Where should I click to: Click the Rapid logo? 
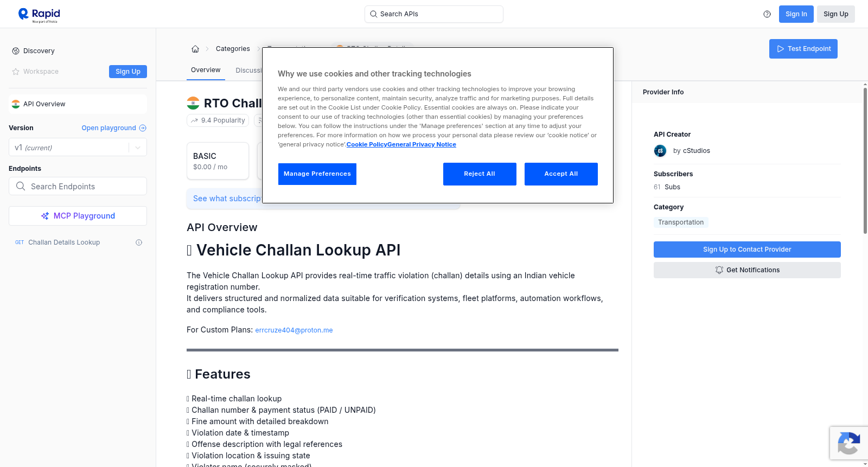point(39,15)
